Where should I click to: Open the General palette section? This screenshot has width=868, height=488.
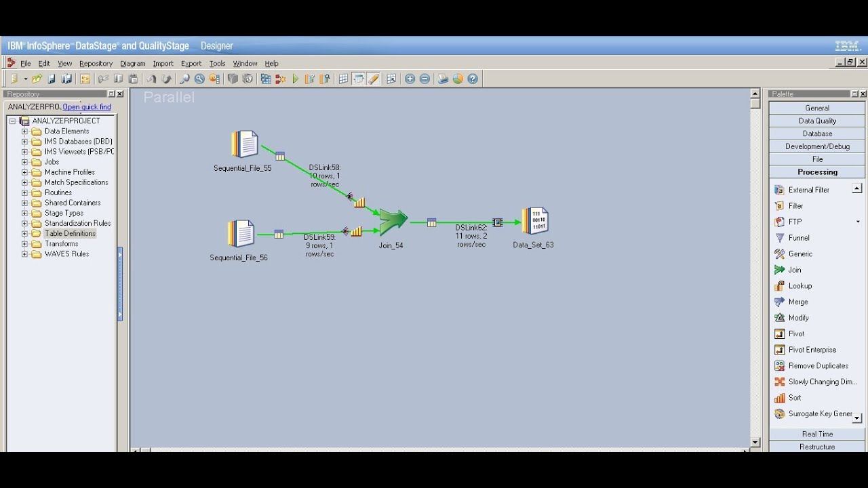pyautogui.click(x=817, y=108)
